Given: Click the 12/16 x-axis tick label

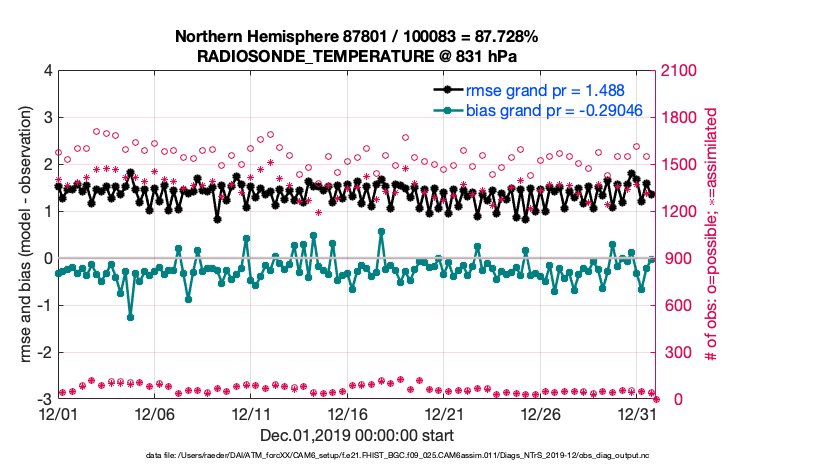Looking at the screenshot, I should pos(349,414).
